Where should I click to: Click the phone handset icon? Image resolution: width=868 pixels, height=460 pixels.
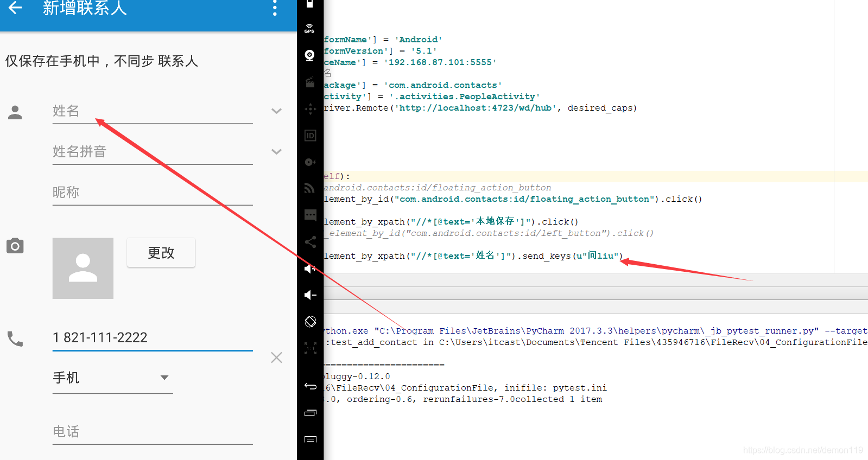[15, 339]
